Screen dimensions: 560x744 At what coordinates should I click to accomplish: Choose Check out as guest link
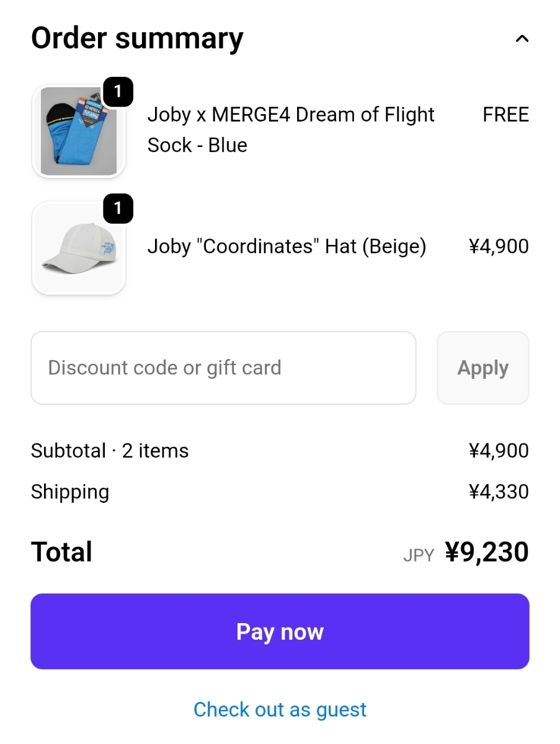pyautogui.click(x=280, y=709)
